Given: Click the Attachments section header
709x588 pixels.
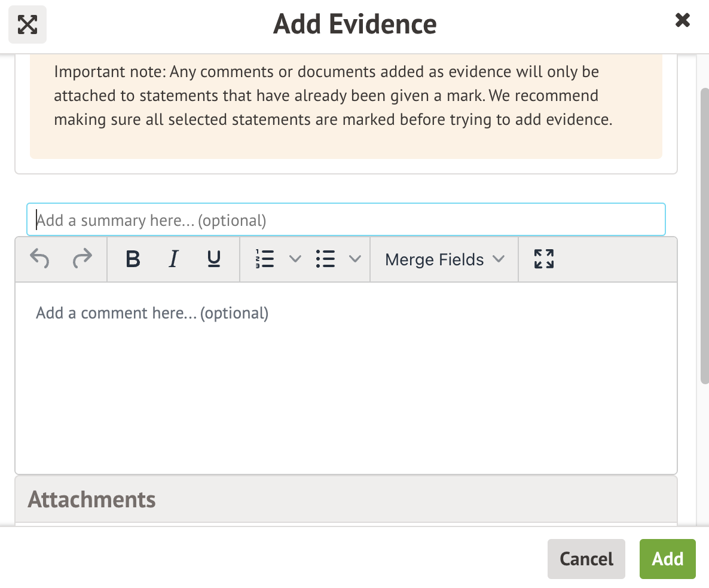Looking at the screenshot, I should pyautogui.click(x=346, y=500).
